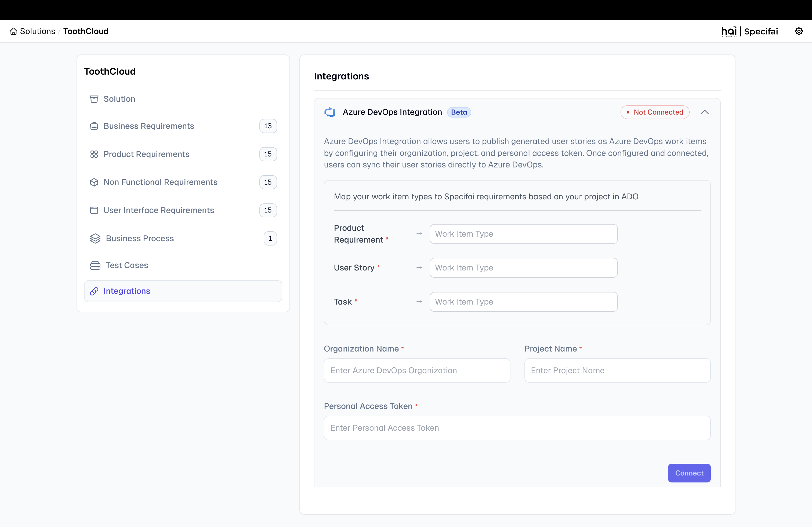
Task: Click the Non Functional Requirements cube icon
Action: coord(94,182)
